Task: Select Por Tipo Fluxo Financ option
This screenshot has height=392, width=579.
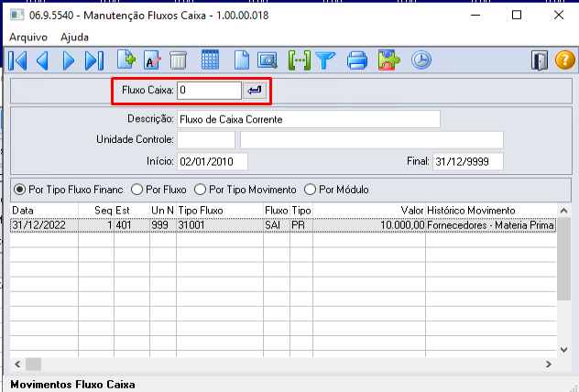Action: (x=69, y=190)
